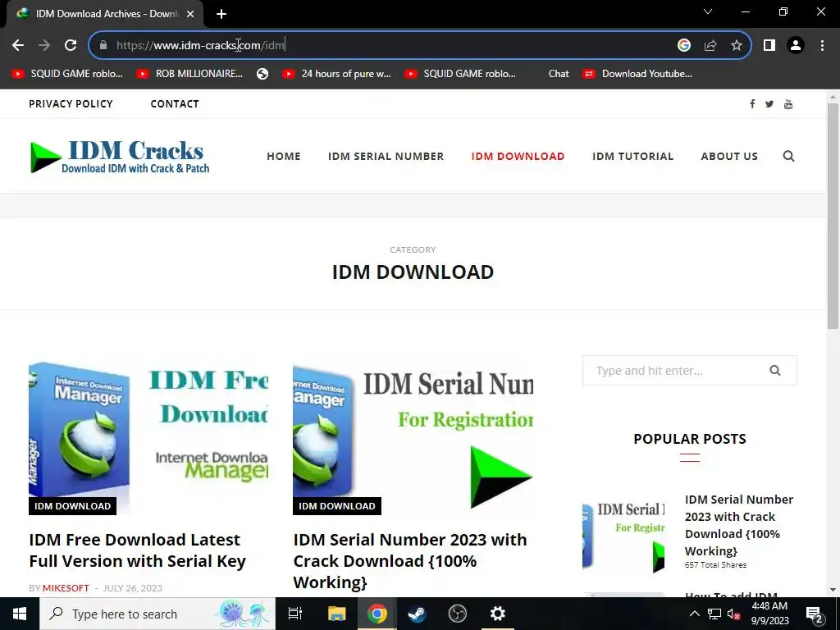Viewport: 840px width, 630px height.
Task: Open Windows Start menu
Action: pos(20,614)
